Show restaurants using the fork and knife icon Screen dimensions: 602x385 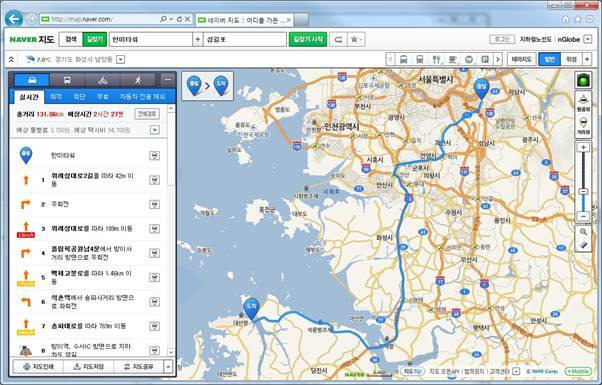click(x=436, y=59)
